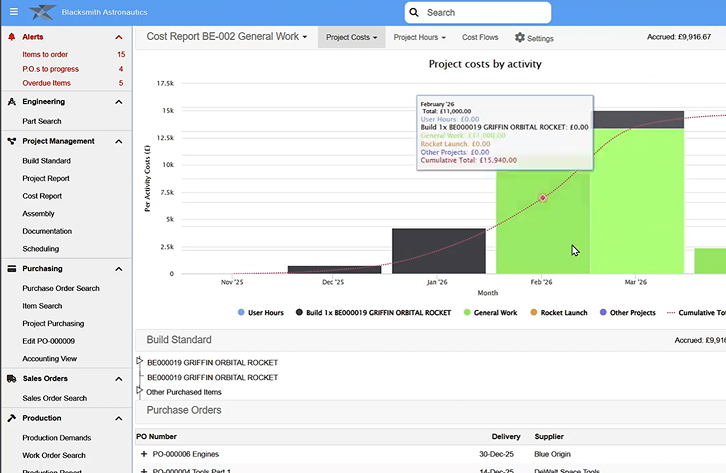Image resolution: width=726 pixels, height=473 pixels.
Task: Click the Engineering compass icon
Action: [12, 101]
